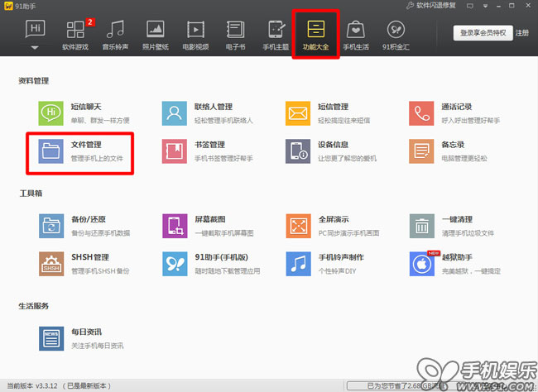Viewport: 538px width, 392px height.
Task: Open 联系人管理 contacts manager icon
Action: tap(175, 112)
